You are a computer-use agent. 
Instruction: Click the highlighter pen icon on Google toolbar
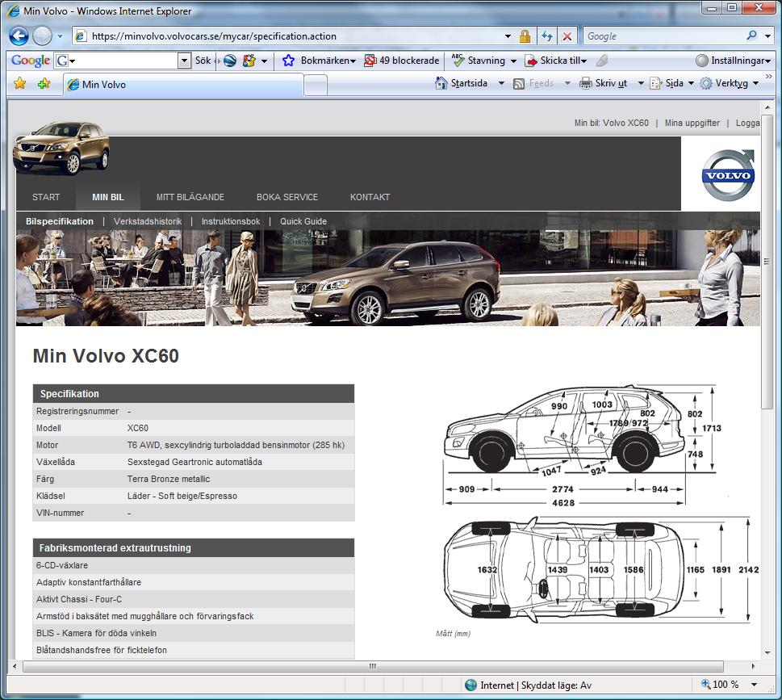[x=602, y=61]
